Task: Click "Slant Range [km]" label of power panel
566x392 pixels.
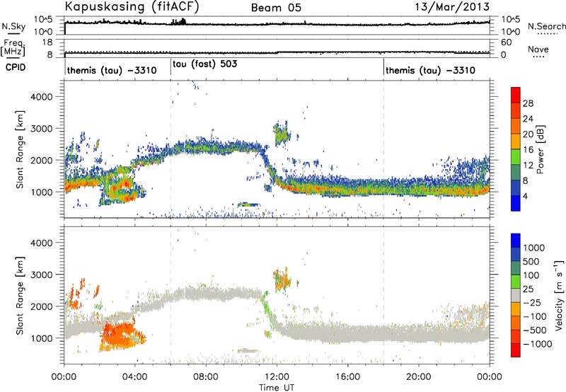Action: pos(20,149)
